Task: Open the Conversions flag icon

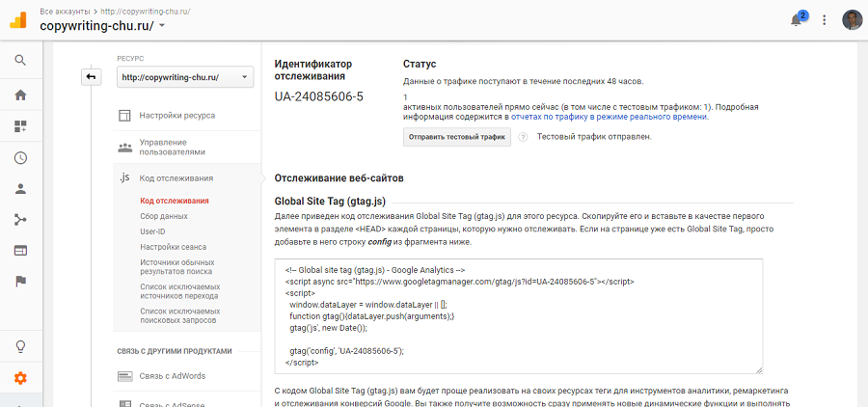Action: tap(20, 281)
